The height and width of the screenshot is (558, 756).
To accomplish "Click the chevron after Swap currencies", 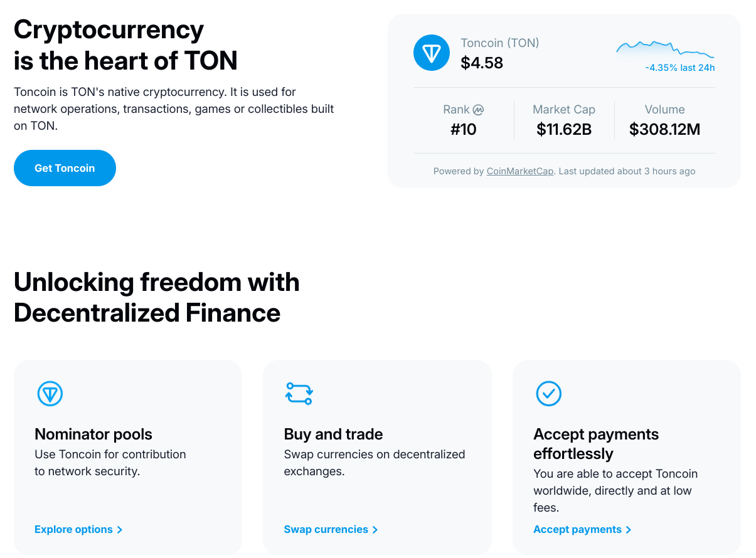I will 375,530.
